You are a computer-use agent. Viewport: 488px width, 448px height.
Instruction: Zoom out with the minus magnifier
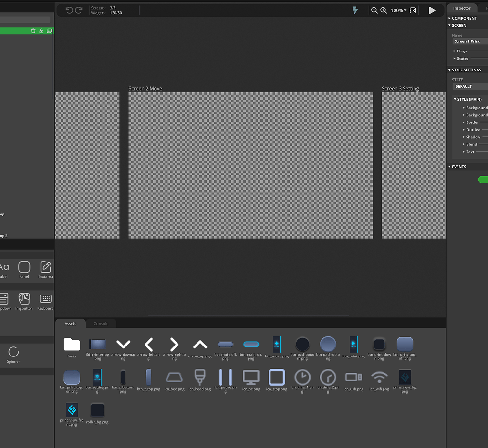(374, 10)
